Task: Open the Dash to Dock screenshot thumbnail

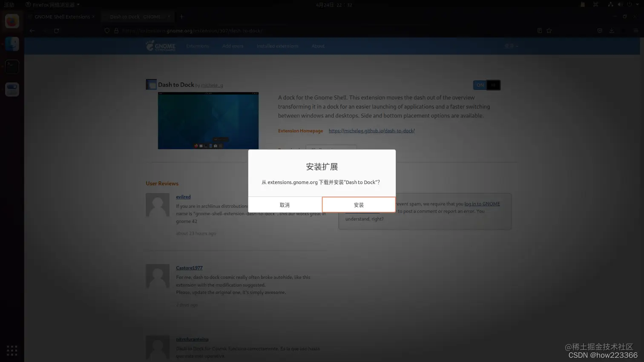Action: point(208,121)
